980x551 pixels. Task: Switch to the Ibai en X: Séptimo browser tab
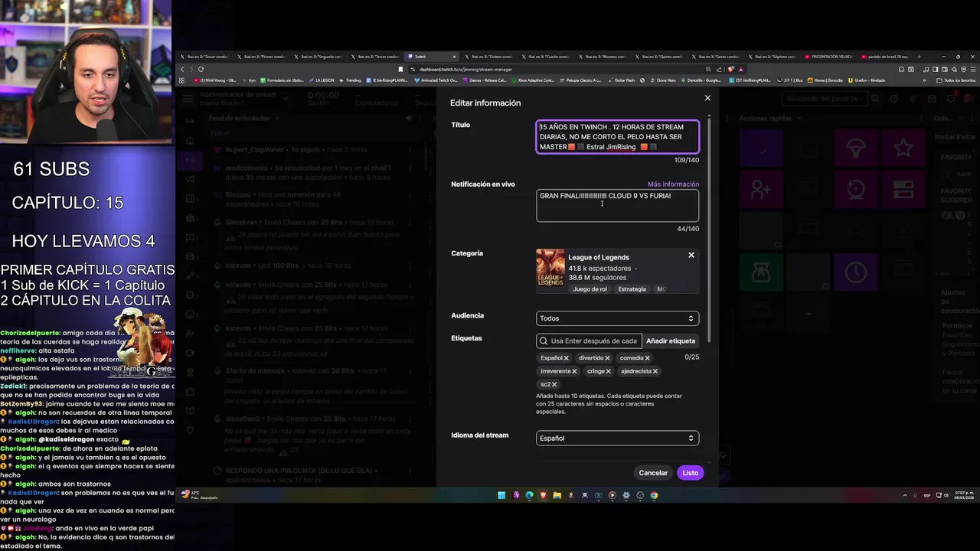point(774,57)
